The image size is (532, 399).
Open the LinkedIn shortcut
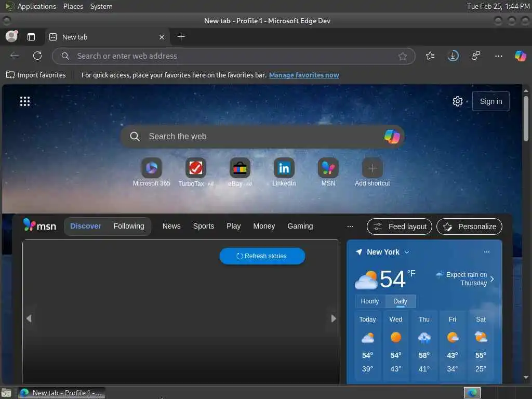[284, 172]
